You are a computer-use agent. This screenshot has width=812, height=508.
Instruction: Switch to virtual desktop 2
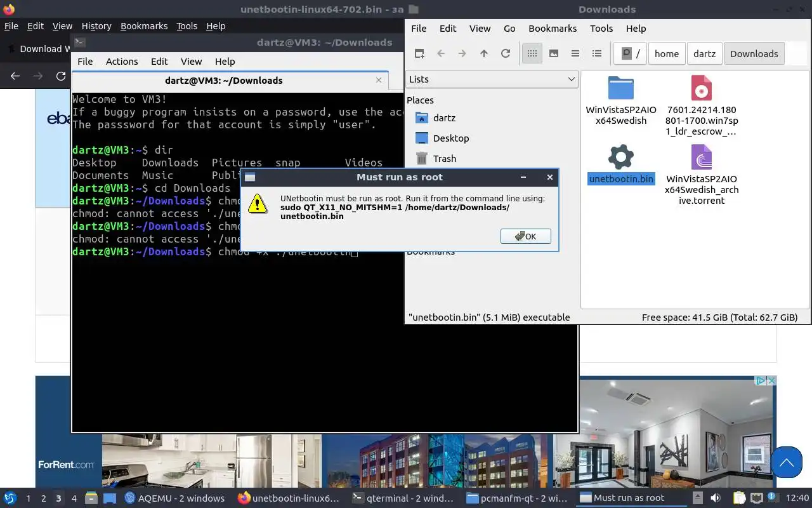43,498
